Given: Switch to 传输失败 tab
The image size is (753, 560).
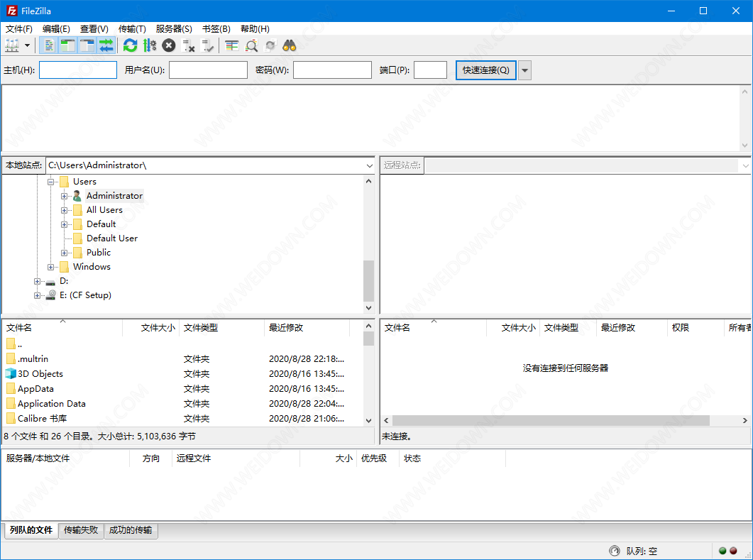Looking at the screenshot, I should [x=81, y=530].
